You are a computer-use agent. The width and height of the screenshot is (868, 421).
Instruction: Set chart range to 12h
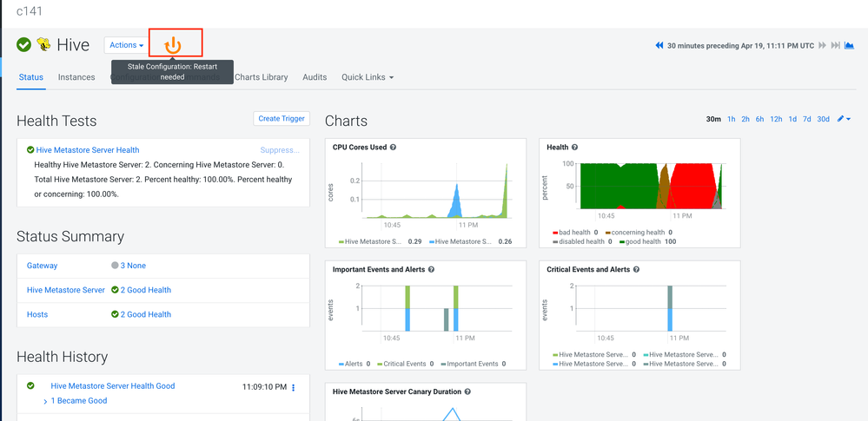click(776, 119)
